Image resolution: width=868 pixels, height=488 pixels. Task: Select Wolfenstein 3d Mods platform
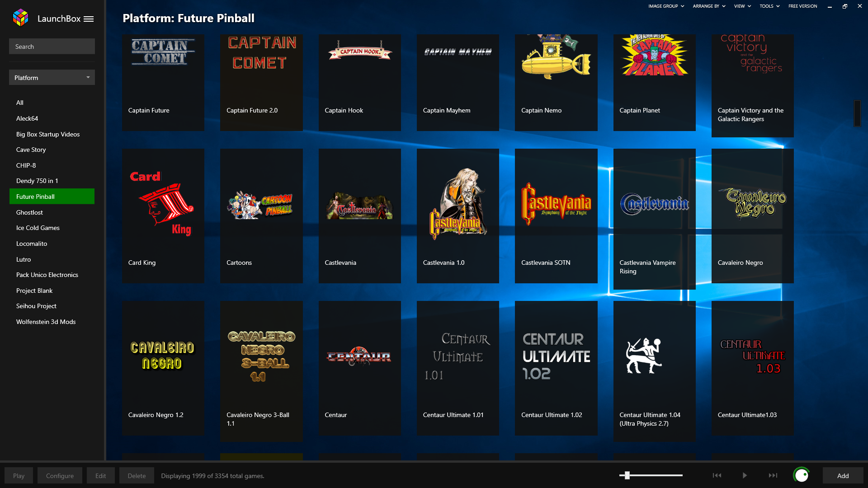tap(52, 322)
